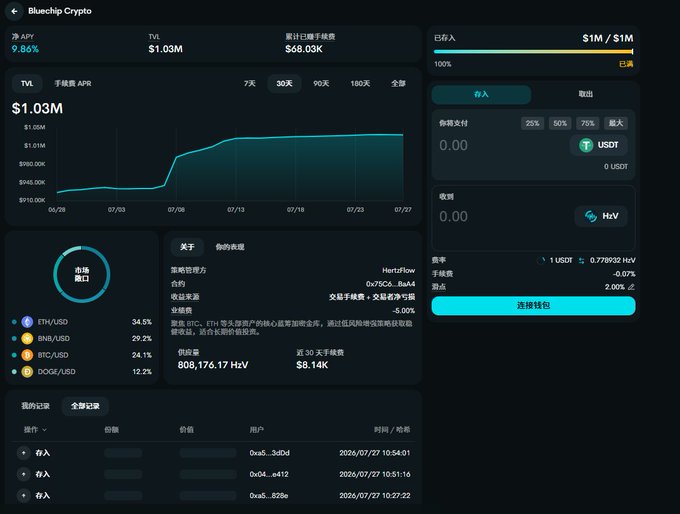
Task: Switch to the 存入 deposit tab
Action: tap(481, 94)
